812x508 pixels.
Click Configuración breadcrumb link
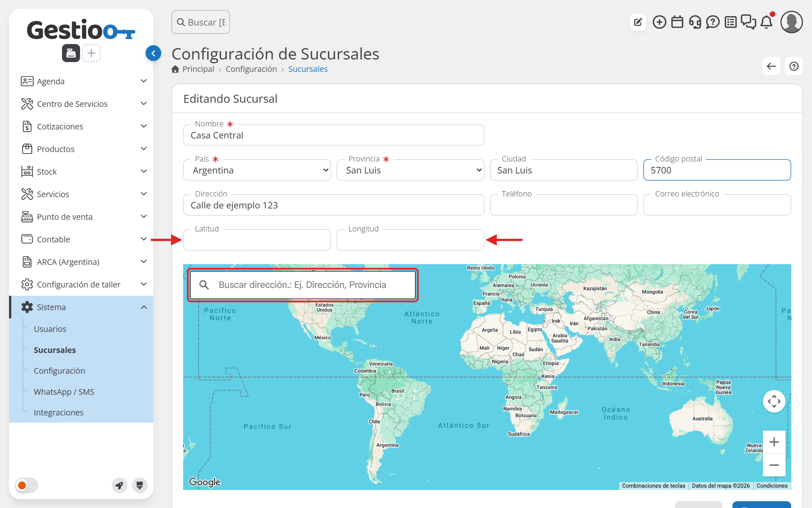pyautogui.click(x=251, y=69)
